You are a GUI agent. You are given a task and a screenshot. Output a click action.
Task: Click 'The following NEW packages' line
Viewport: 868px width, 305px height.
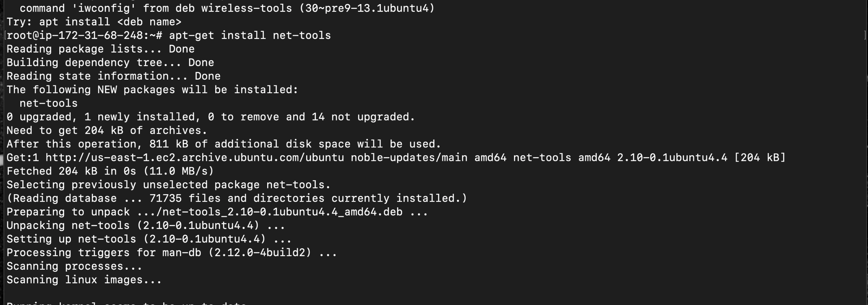click(x=152, y=90)
